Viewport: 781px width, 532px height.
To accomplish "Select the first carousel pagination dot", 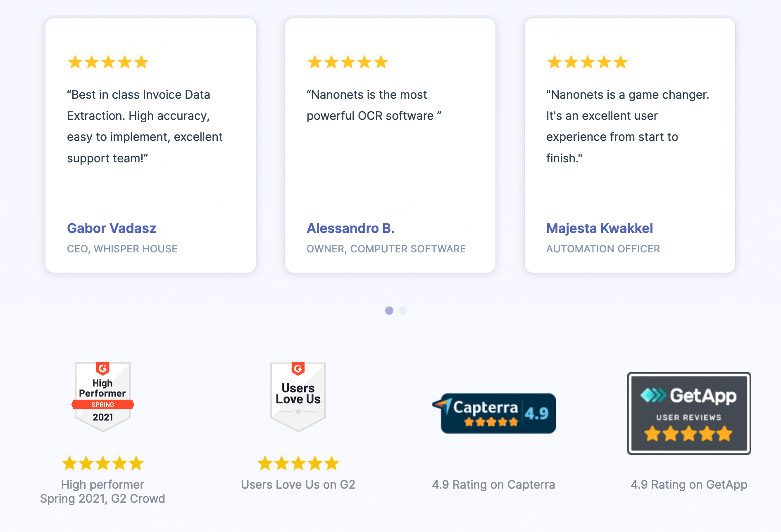I will coord(389,311).
